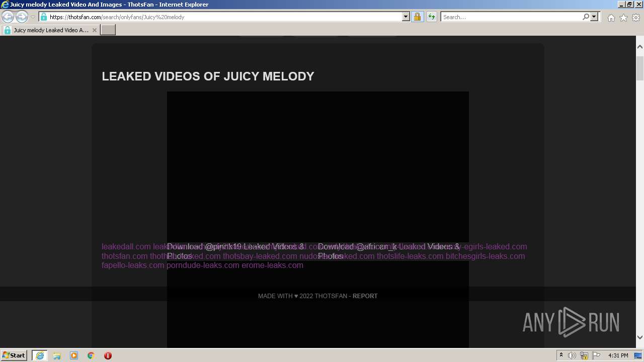Click the scrollbar down arrow
Viewport: 644px width, 362px height.
(x=640, y=337)
